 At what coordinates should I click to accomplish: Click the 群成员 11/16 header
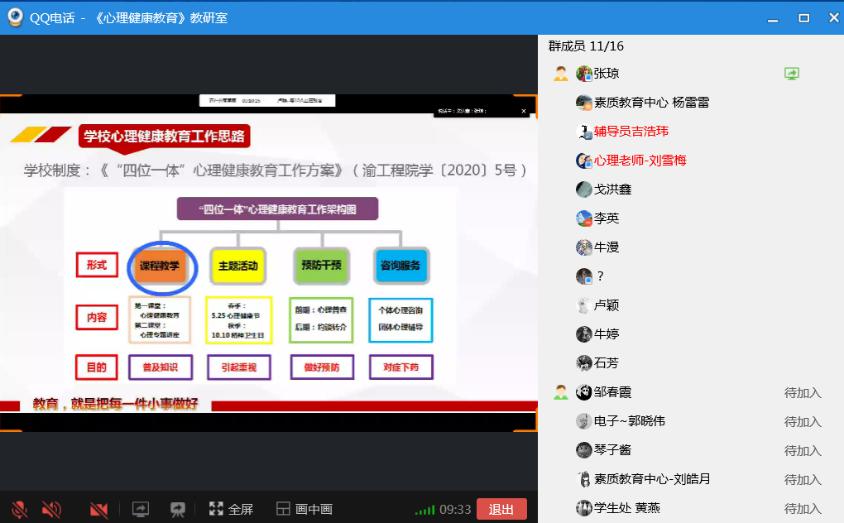586,46
